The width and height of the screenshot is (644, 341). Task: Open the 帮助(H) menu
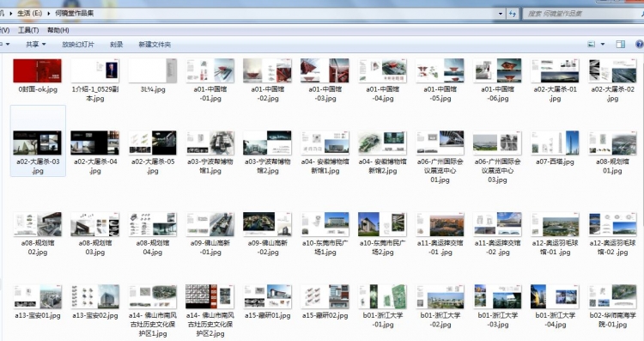tap(58, 30)
